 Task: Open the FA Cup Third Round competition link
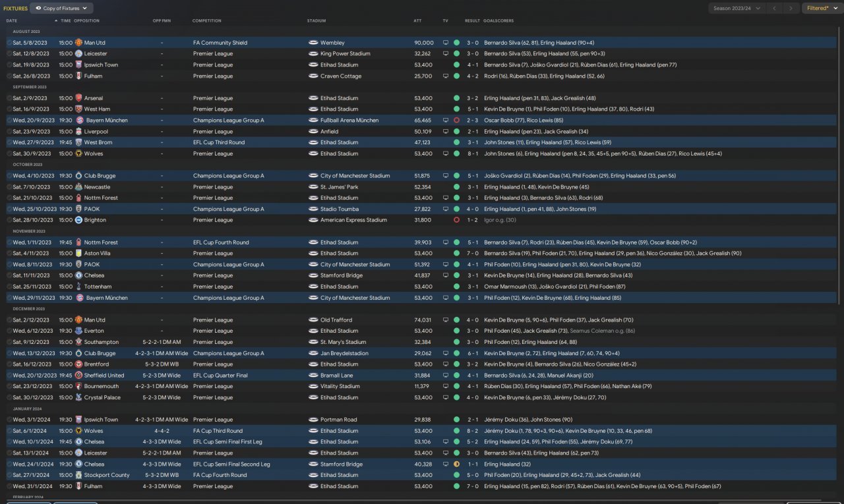pos(218,431)
